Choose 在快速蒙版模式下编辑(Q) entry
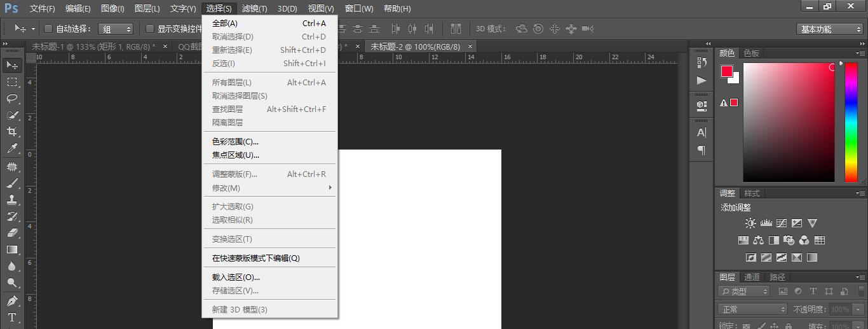868x329 pixels. (x=269, y=258)
